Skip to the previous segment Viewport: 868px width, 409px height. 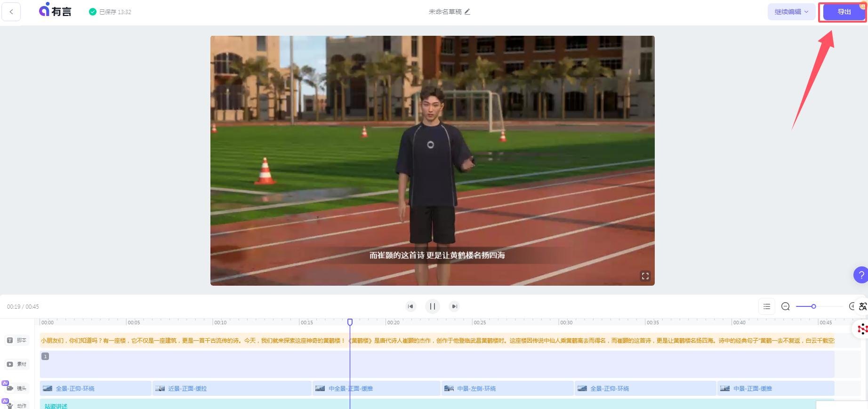coord(410,306)
